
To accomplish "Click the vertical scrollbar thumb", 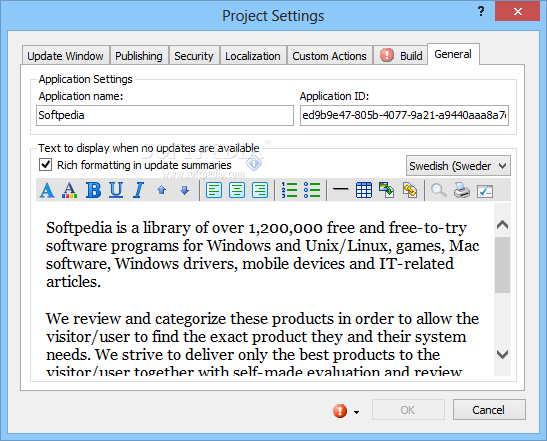I will pyautogui.click(x=502, y=265).
